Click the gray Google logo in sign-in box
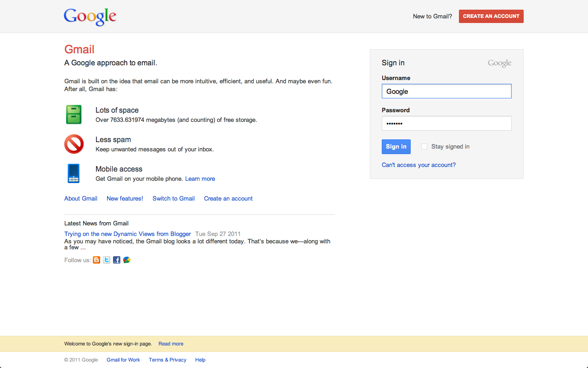Viewport: 588px width, 368px height. tap(500, 63)
